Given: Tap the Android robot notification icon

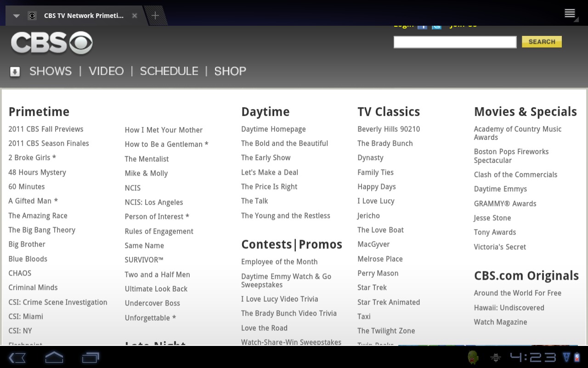Looking at the screenshot, I should 473,357.
